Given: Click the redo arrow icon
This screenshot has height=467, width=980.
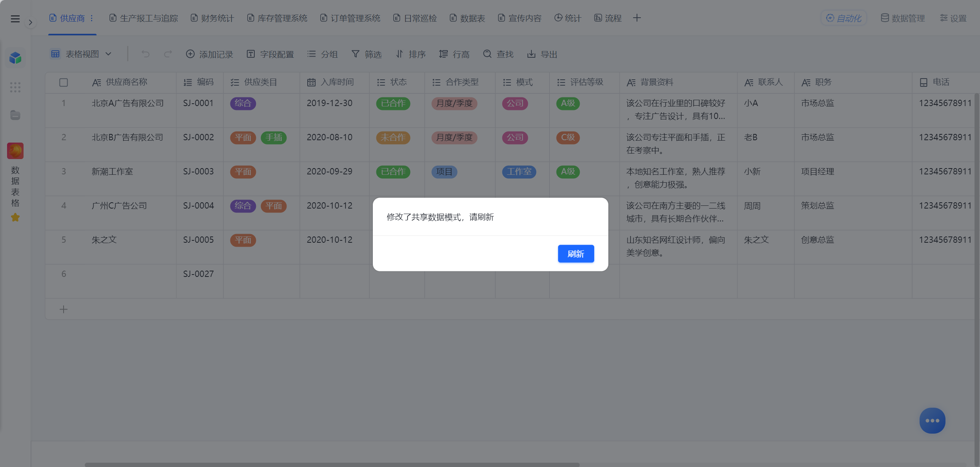Looking at the screenshot, I should tap(168, 54).
